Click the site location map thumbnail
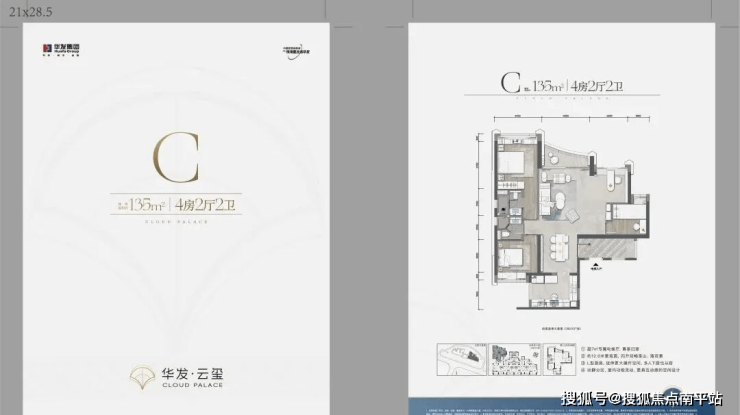Screen dimensions: 740x415 tap(461, 358)
